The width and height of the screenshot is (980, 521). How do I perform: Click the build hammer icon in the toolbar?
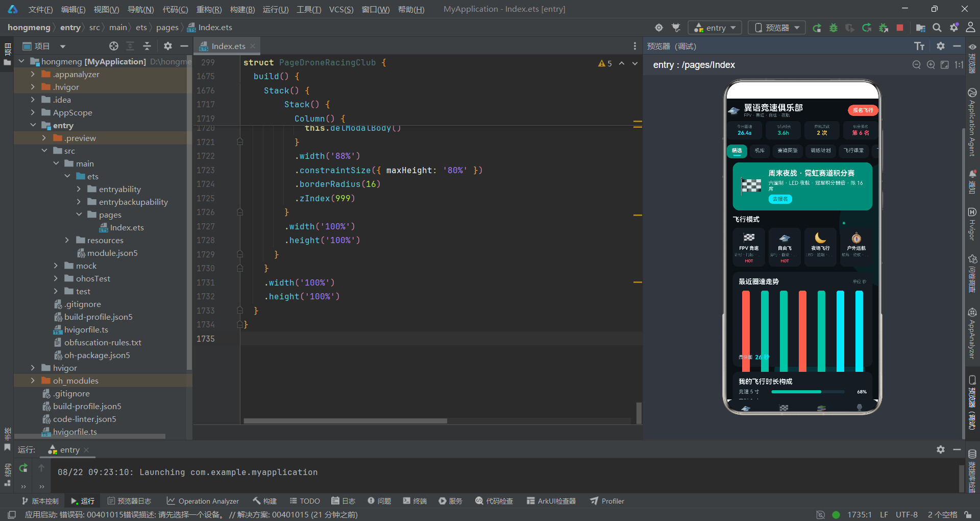(x=676, y=28)
